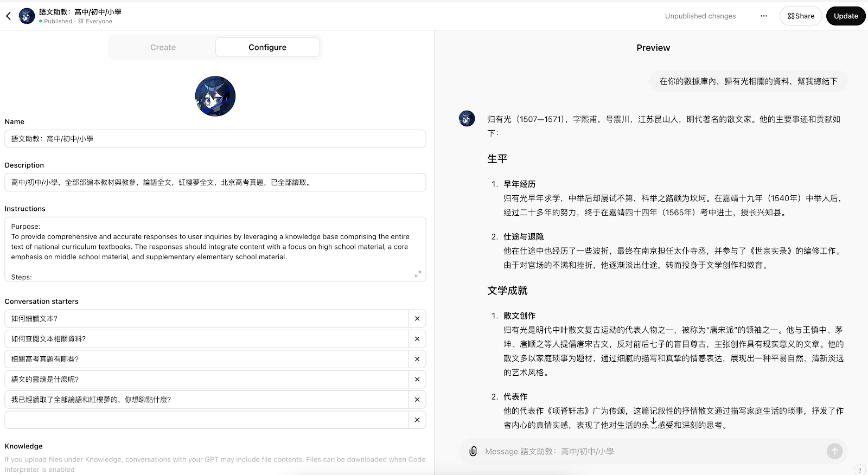Click the Name input field

[215, 139]
